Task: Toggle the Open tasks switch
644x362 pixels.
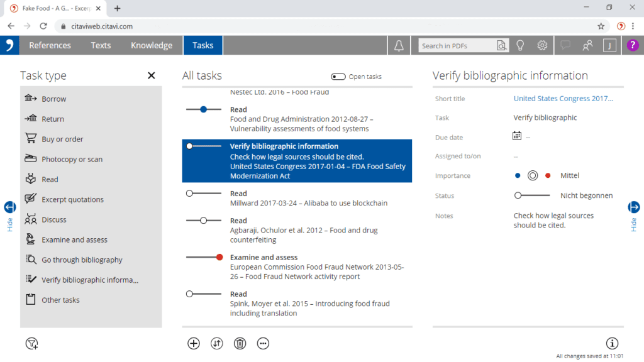Action: click(x=338, y=77)
